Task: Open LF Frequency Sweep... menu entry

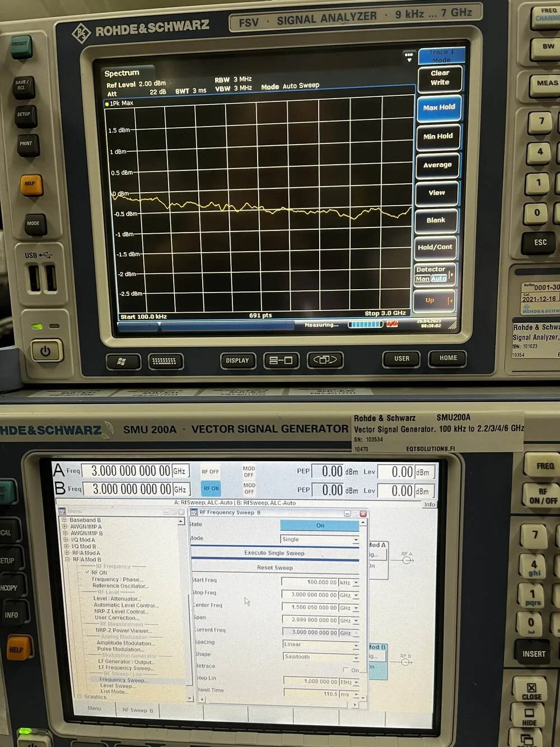Action: [127, 668]
